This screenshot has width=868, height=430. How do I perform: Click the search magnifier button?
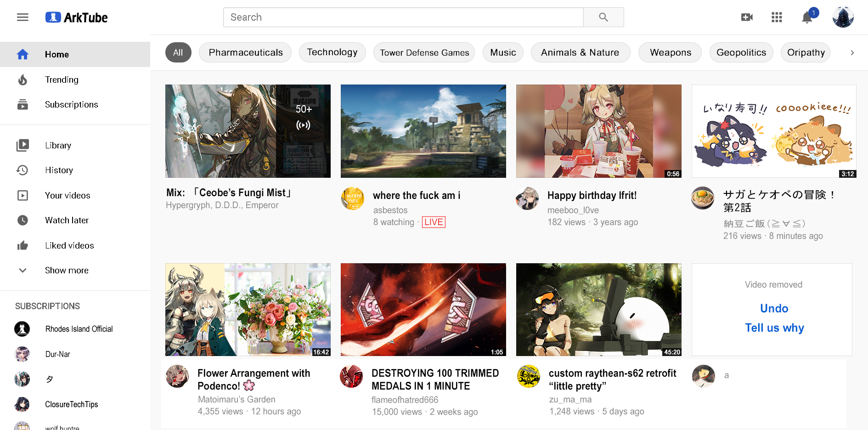[x=603, y=17]
